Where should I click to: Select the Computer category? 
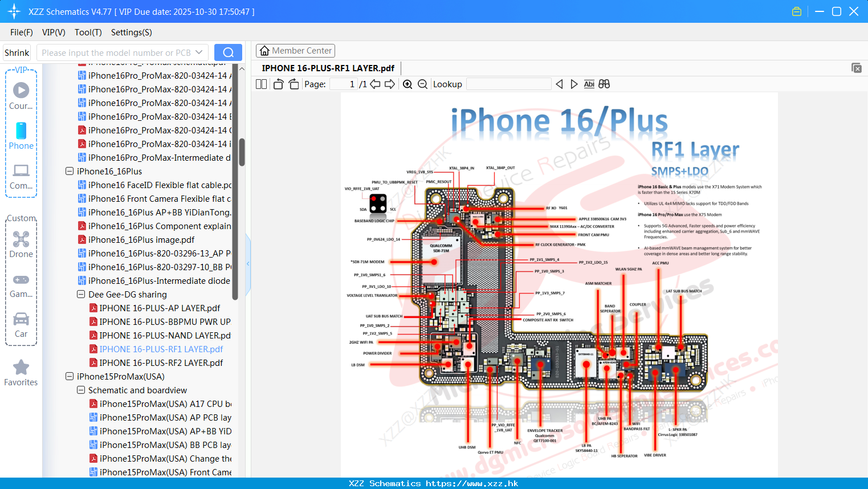21,177
